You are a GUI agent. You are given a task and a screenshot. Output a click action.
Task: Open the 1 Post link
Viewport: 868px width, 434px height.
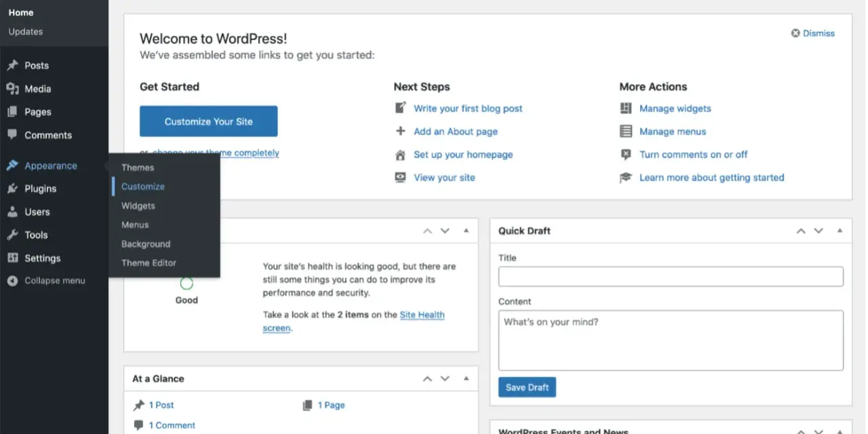161,405
